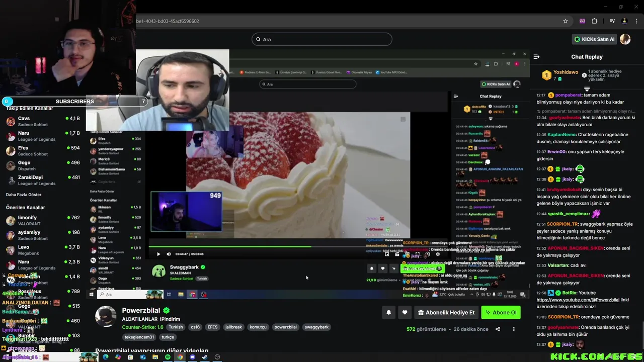Expand the gift leaderboard arrow below Yoshidawo
The image size is (644, 362).
(587, 89)
